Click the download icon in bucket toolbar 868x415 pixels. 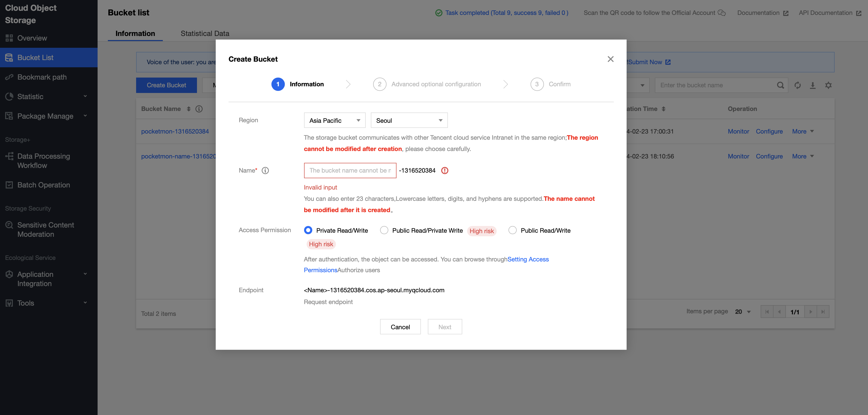(x=813, y=85)
